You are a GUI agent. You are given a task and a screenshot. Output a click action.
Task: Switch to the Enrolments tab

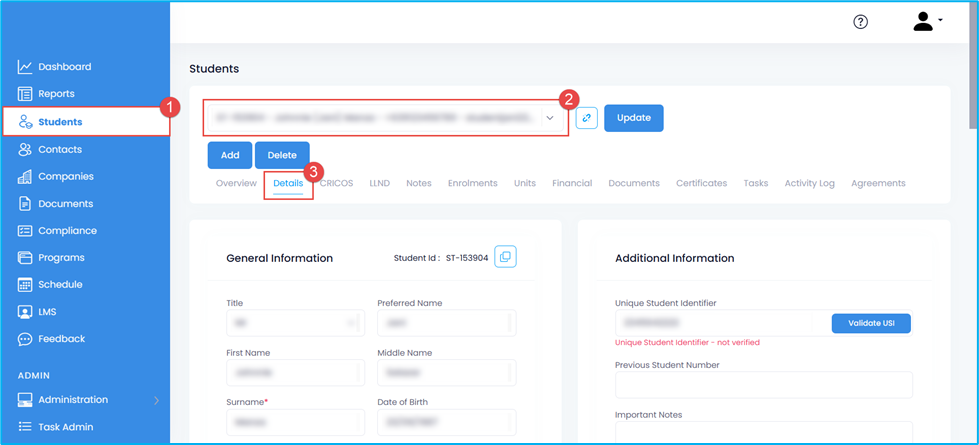(472, 184)
